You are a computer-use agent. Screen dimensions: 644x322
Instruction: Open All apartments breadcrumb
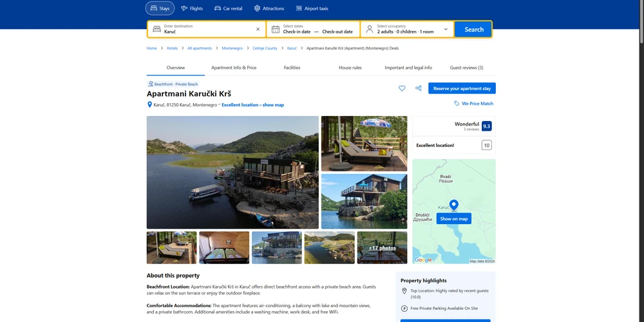[x=200, y=48]
